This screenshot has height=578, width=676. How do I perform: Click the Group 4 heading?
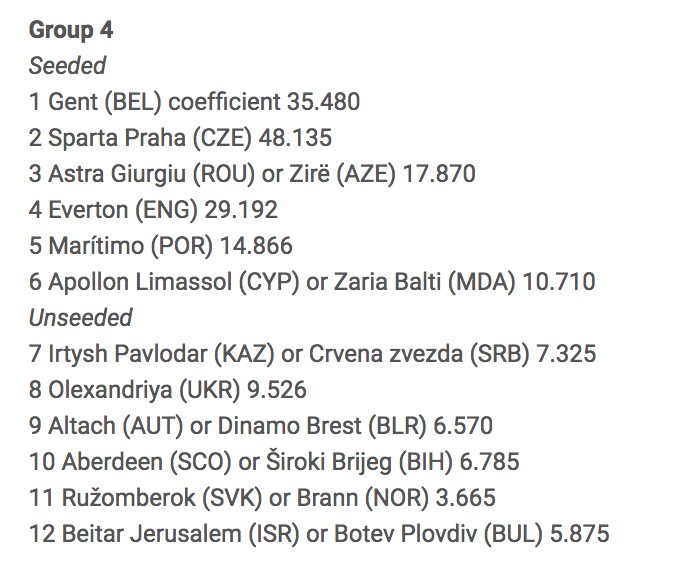click(71, 31)
